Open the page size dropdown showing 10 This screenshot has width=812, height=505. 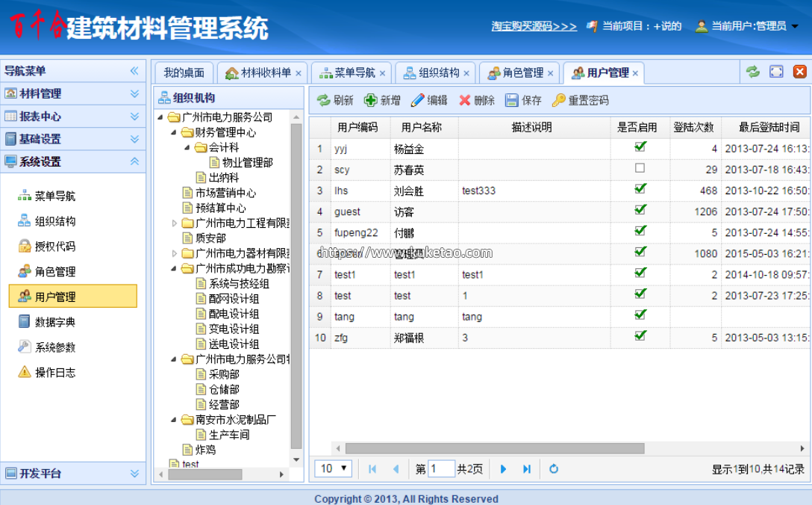point(334,469)
